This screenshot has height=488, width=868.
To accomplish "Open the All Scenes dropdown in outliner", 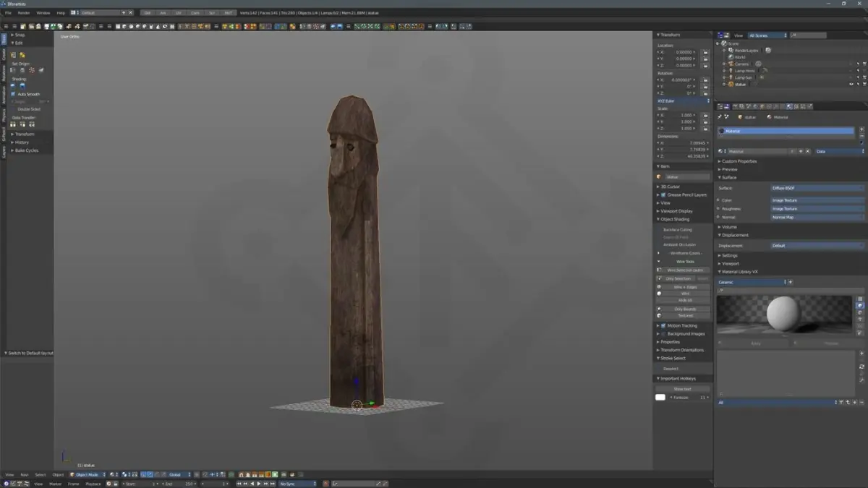I will (x=767, y=35).
